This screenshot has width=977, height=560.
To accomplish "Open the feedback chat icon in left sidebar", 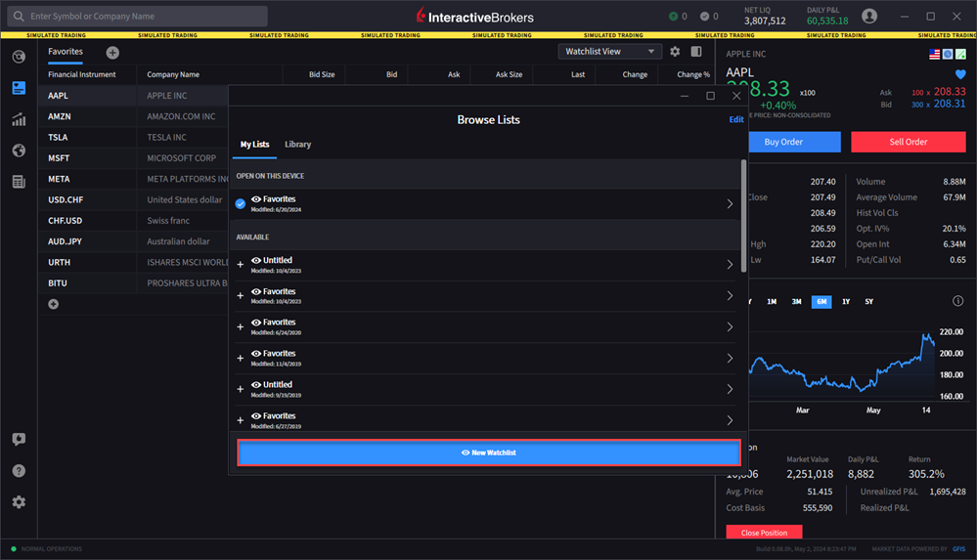I will pyautogui.click(x=19, y=439).
